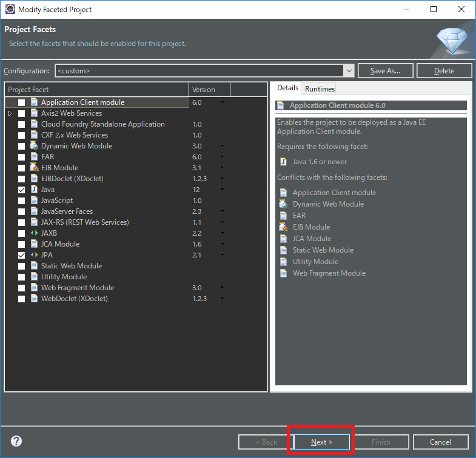This screenshot has height=458, width=476.
Task: Click the JavaScript facet document icon
Action: [35, 201]
